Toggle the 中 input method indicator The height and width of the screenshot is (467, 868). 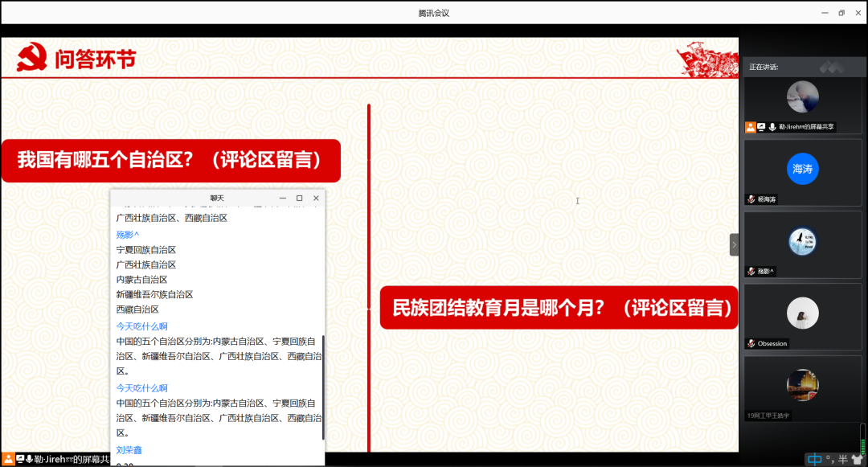[x=816, y=459]
